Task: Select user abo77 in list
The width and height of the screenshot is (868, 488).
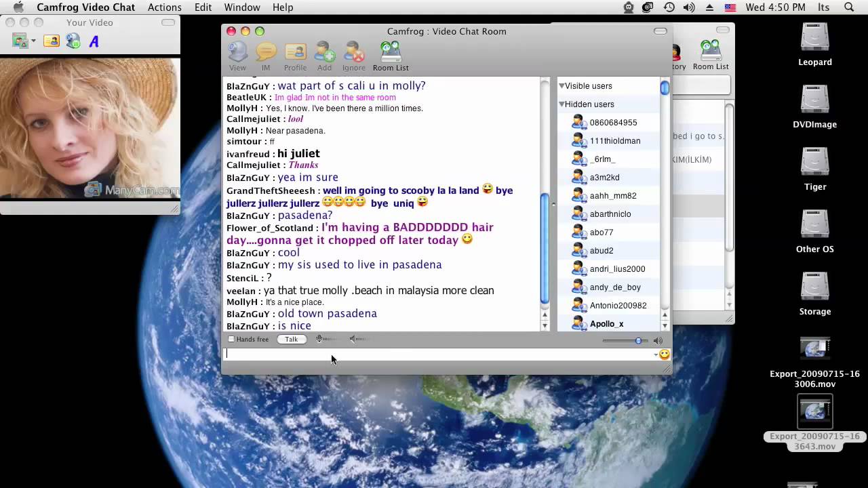Action: click(608, 232)
